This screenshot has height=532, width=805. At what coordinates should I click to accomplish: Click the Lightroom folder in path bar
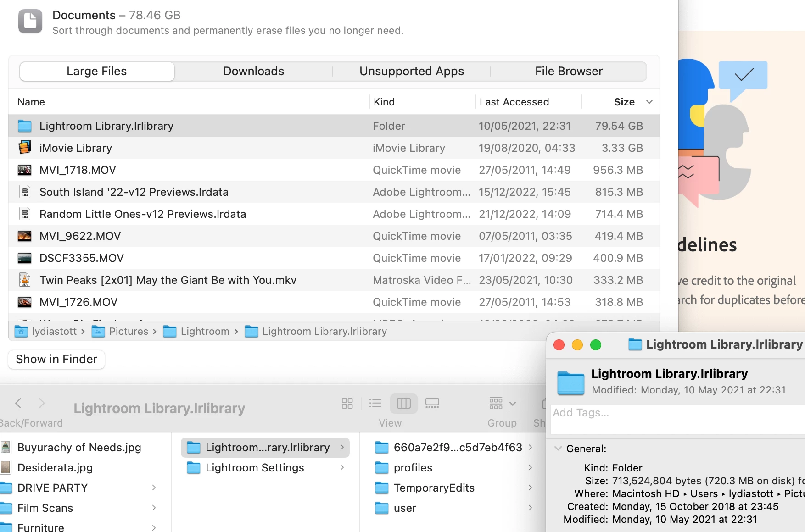point(196,331)
